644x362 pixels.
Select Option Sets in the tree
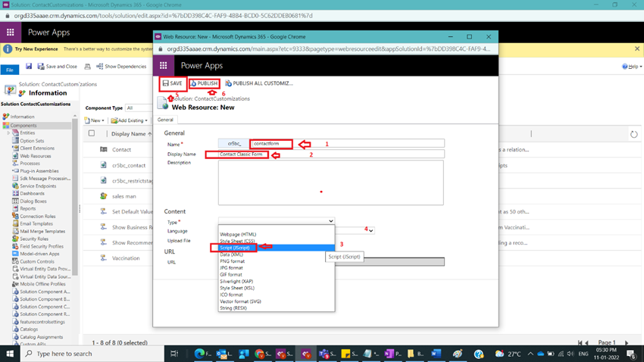(x=32, y=141)
